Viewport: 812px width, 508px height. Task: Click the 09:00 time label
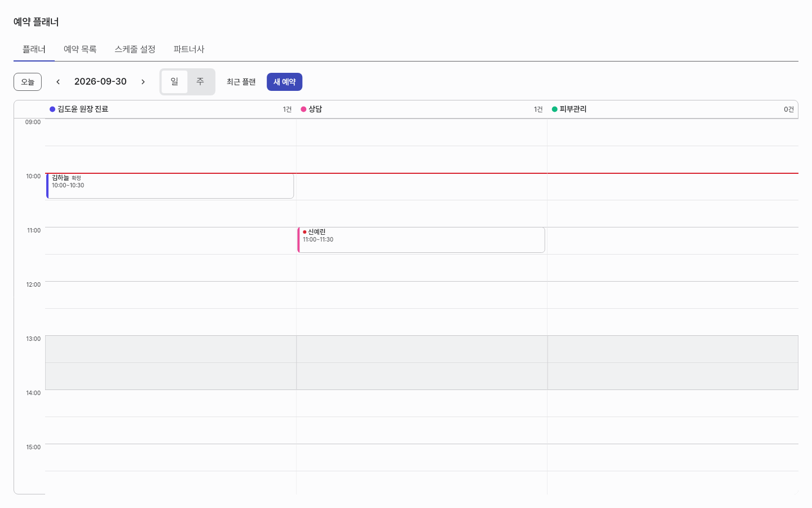tap(33, 122)
